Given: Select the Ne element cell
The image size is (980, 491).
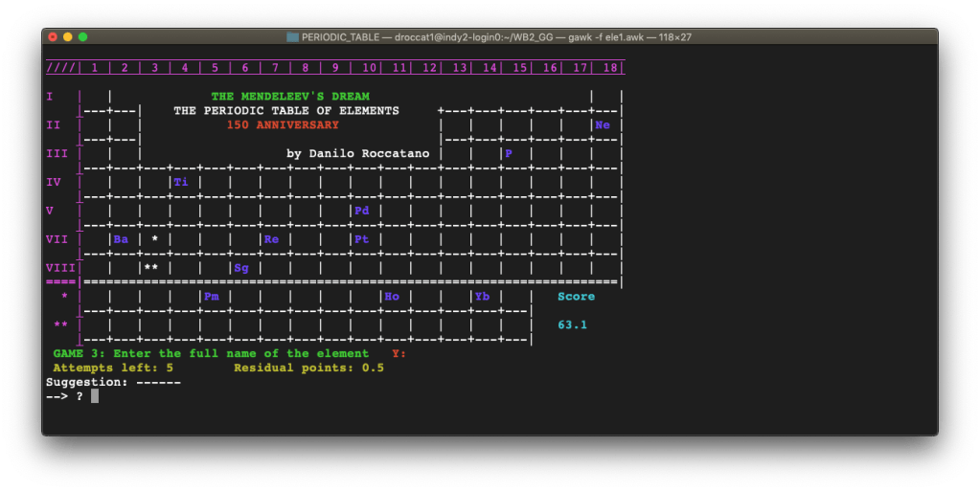Looking at the screenshot, I should (603, 125).
